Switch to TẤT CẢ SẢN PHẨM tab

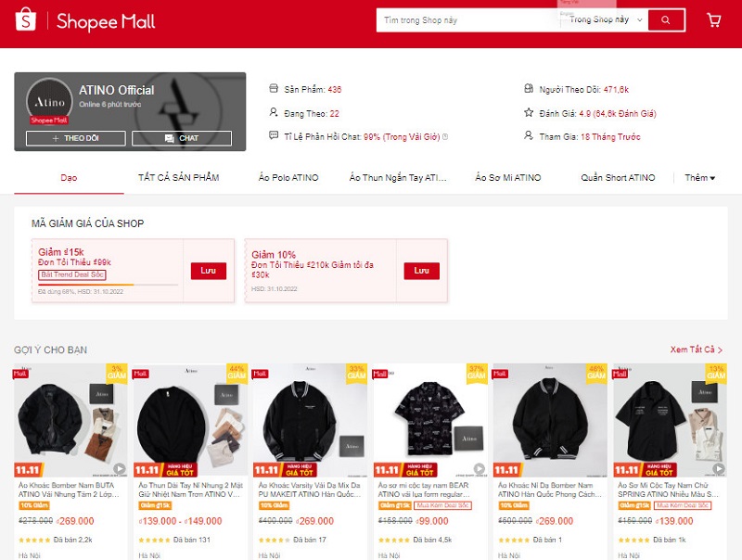pyautogui.click(x=178, y=178)
